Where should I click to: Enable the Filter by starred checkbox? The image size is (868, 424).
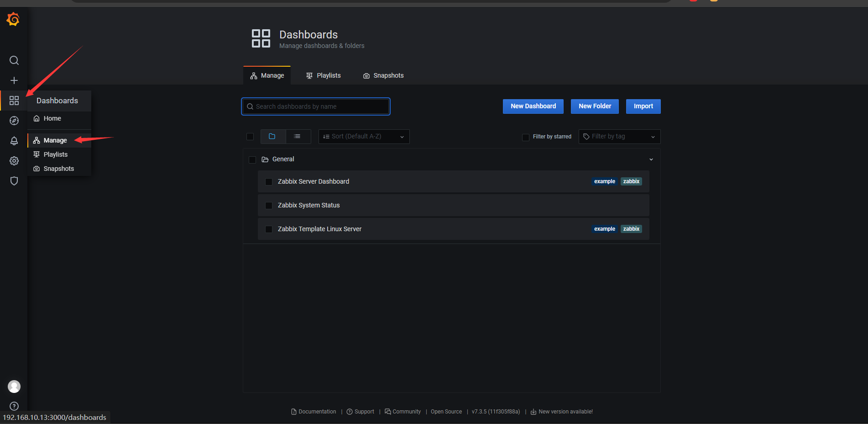coord(526,137)
